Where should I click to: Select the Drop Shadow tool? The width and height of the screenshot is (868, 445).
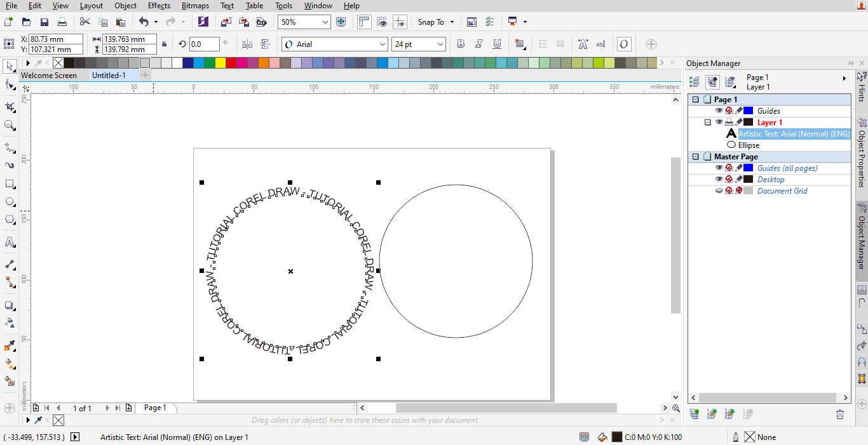click(x=10, y=305)
